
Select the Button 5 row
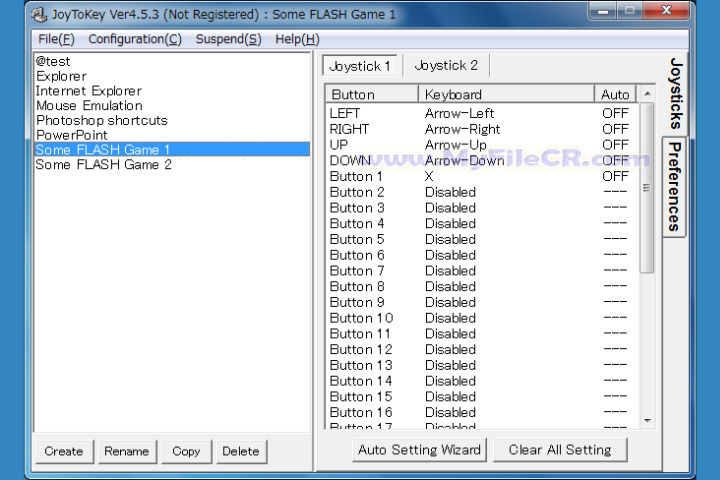pyautogui.click(x=482, y=239)
